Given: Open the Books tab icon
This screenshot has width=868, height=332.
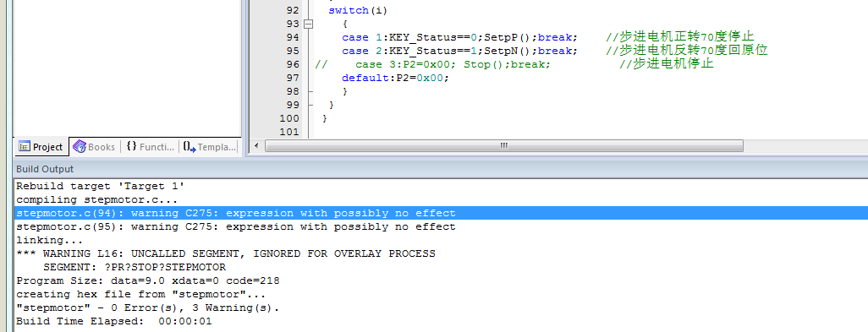Looking at the screenshot, I should click(80, 147).
